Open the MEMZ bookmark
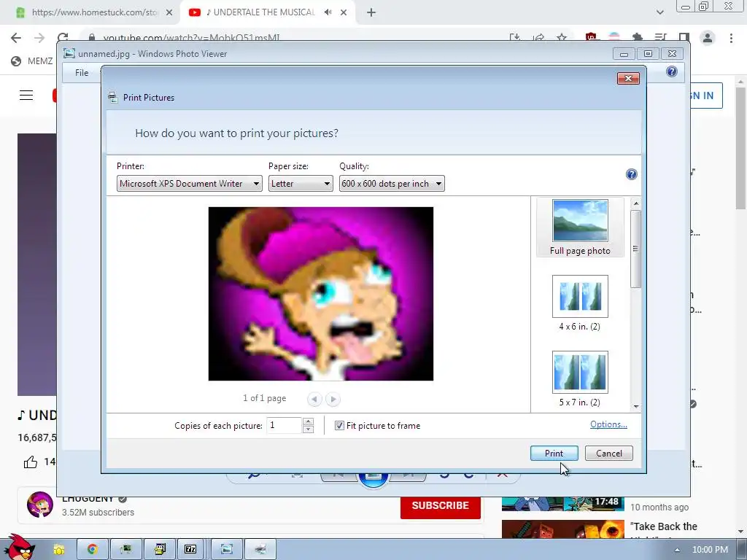 click(32, 61)
